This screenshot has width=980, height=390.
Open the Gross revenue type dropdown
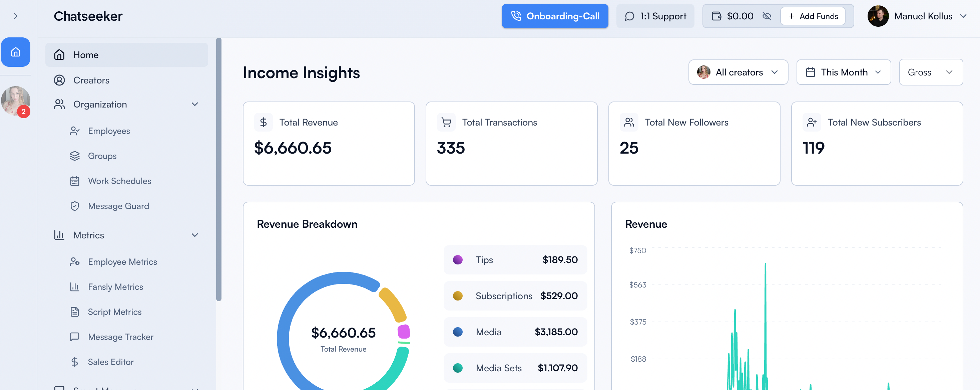[931, 72]
